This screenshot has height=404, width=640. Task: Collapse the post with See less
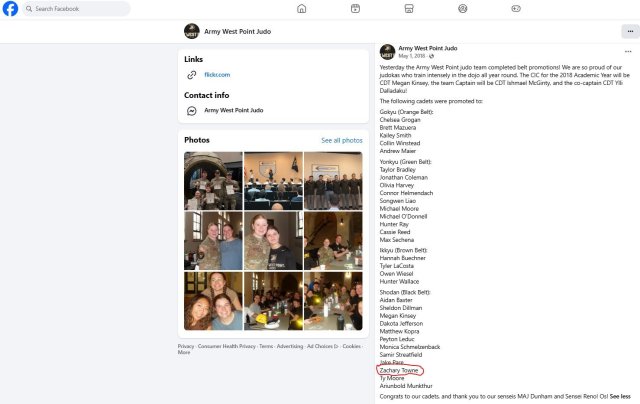[620, 396]
